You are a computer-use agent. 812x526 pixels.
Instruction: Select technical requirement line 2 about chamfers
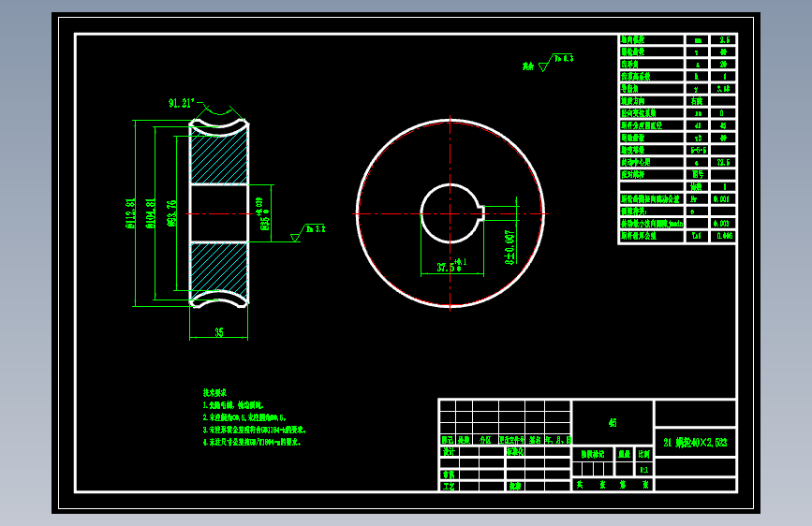tap(244, 417)
